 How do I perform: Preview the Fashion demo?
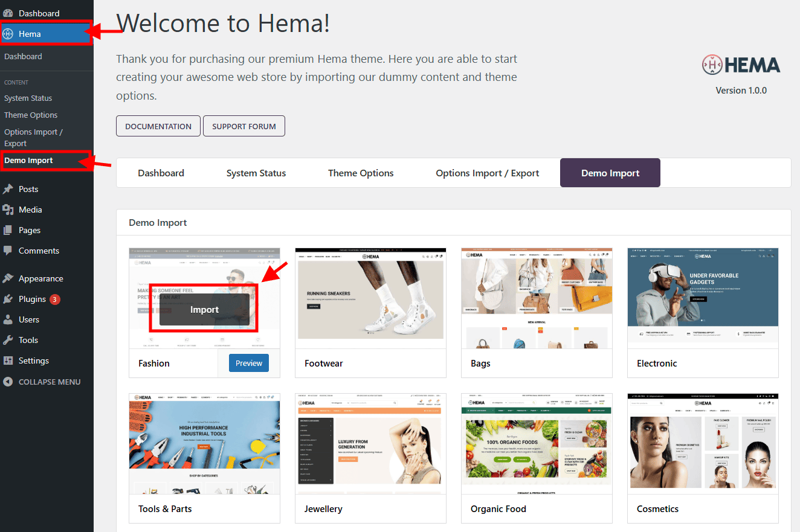tap(249, 363)
